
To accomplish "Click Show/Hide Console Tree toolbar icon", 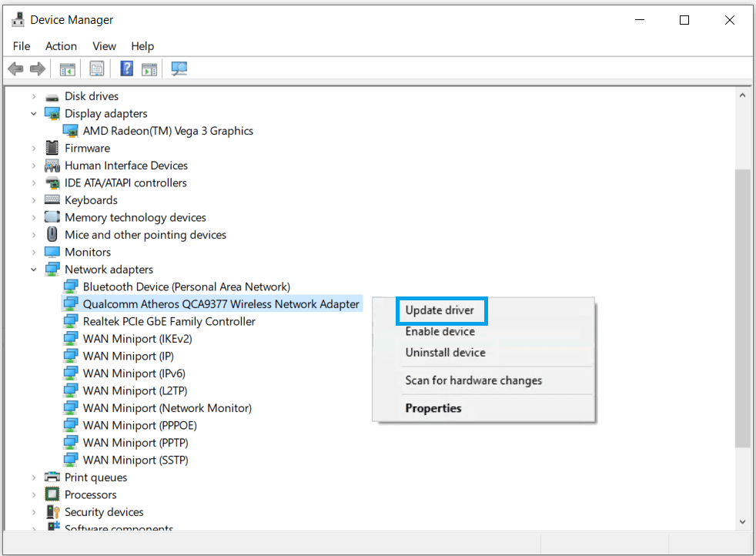I will click(68, 69).
